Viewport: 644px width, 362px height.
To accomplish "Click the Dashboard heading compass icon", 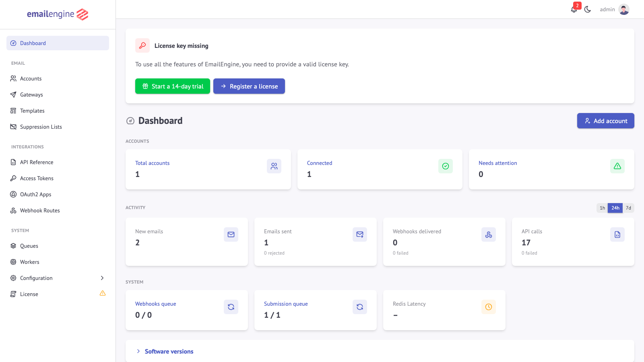I will [x=130, y=121].
